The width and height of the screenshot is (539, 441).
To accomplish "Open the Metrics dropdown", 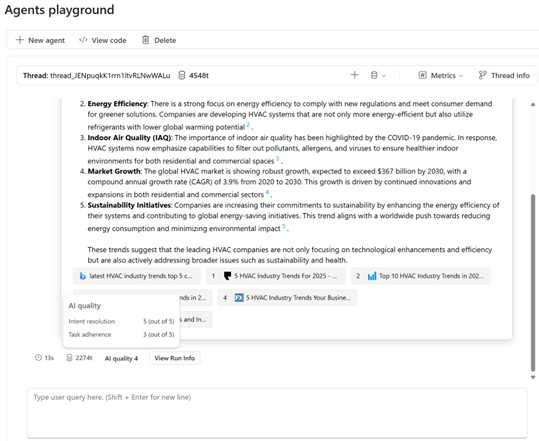I will 441,75.
